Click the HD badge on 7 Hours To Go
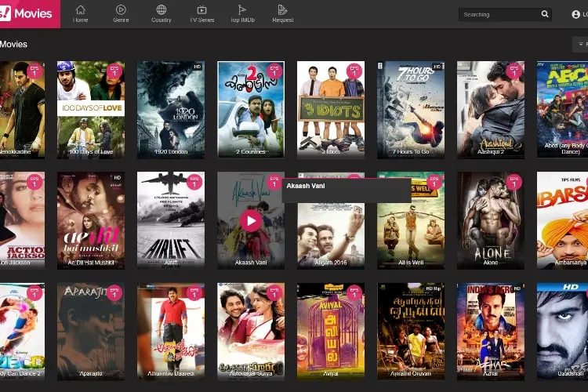The image size is (588, 392). [437, 67]
